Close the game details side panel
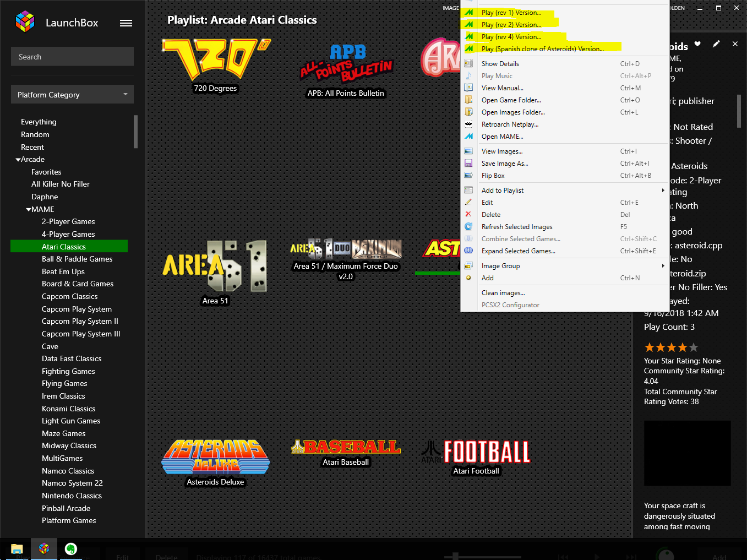The image size is (747, 560). 735,44
